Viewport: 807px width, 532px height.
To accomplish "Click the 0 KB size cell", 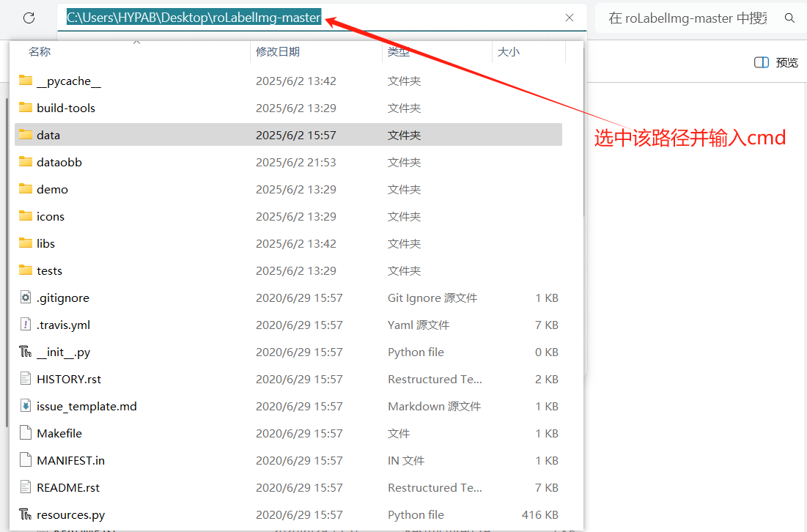I will click(547, 352).
